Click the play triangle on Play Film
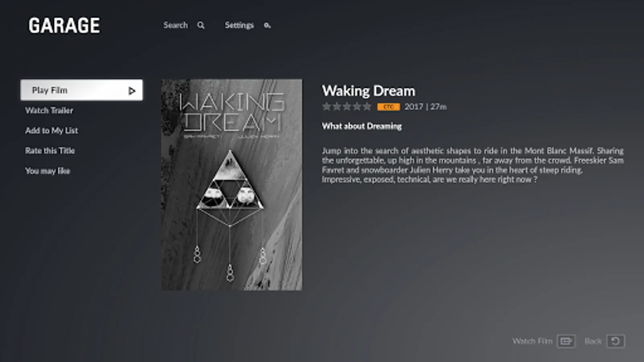This screenshot has height=362, width=644. pyautogui.click(x=132, y=91)
